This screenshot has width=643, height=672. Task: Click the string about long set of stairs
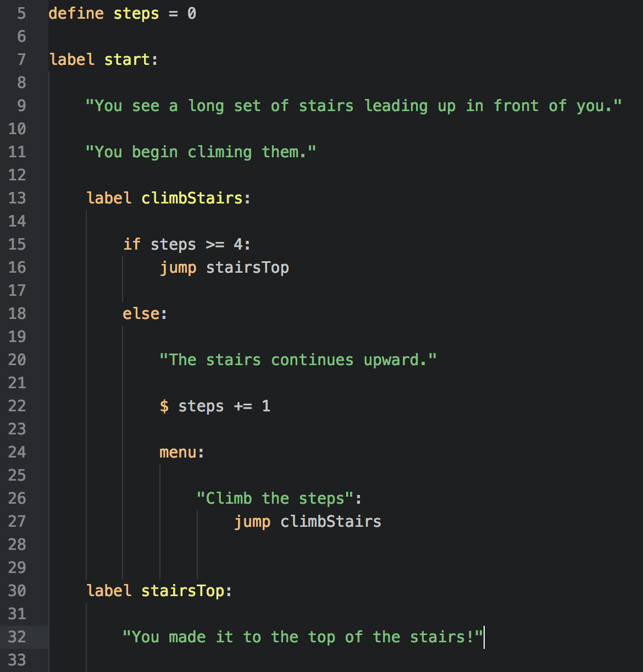(353, 106)
